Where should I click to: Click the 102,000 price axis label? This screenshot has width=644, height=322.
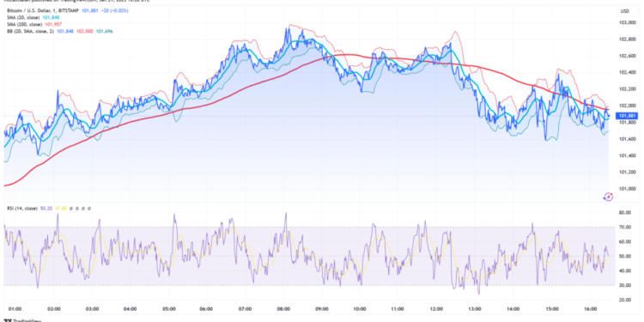(628, 106)
